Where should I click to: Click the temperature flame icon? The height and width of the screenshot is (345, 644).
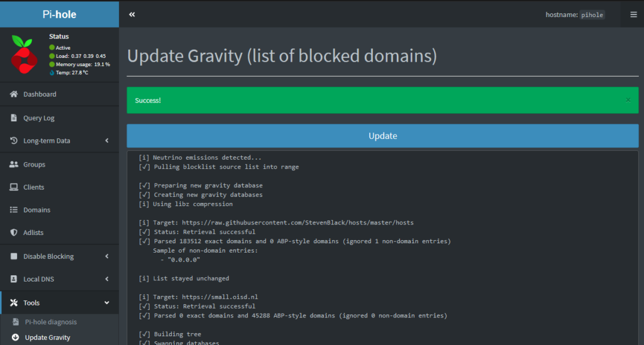click(x=52, y=73)
